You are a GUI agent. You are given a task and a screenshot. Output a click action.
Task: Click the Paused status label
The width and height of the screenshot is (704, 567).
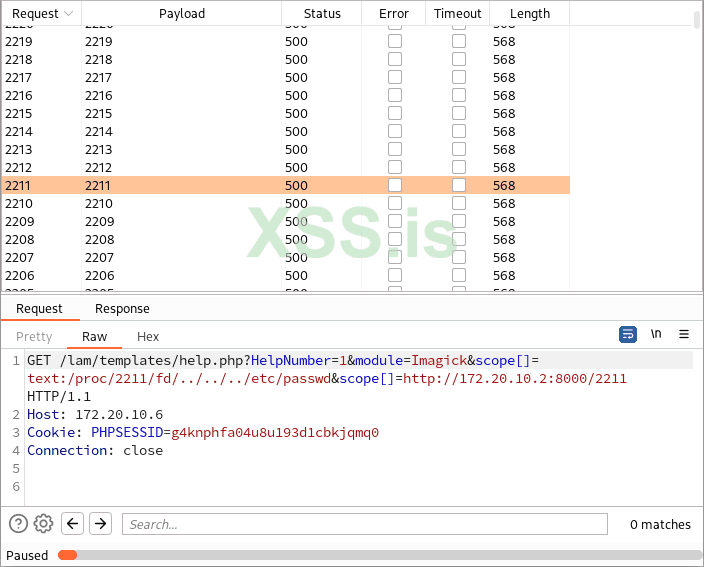click(x=27, y=555)
